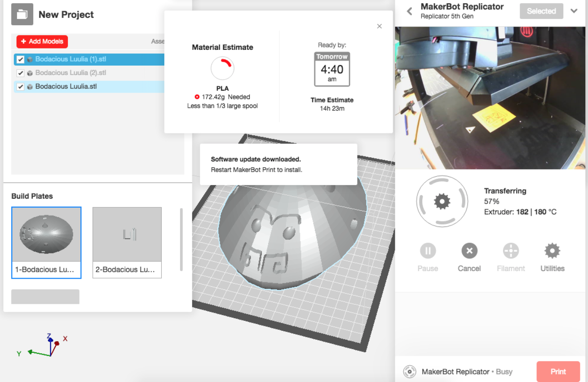Close the Material Estimate popup
This screenshot has width=588, height=382.
pyautogui.click(x=380, y=27)
